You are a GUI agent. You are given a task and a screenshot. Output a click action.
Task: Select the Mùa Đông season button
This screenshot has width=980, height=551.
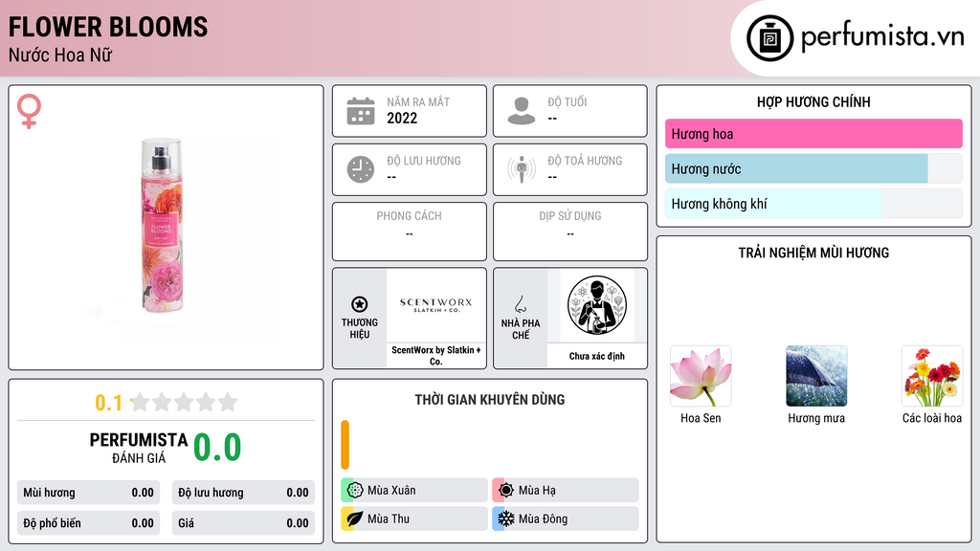click(x=566, y=518)
